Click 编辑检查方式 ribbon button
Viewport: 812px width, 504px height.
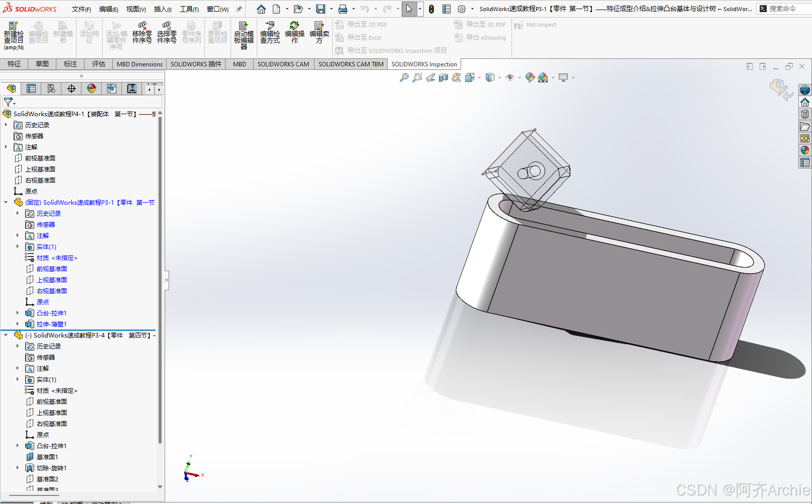[270, 33]
